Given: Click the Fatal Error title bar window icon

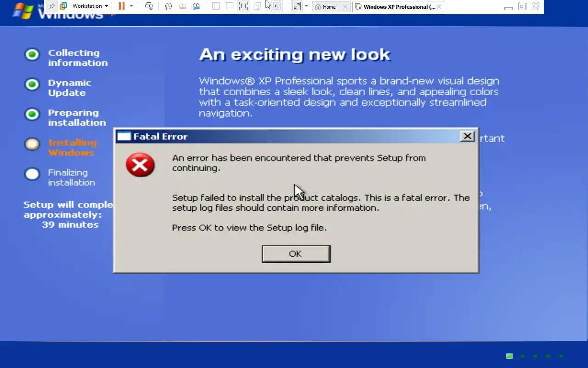Looking at the screenshot, I should [x=124, y=136].
